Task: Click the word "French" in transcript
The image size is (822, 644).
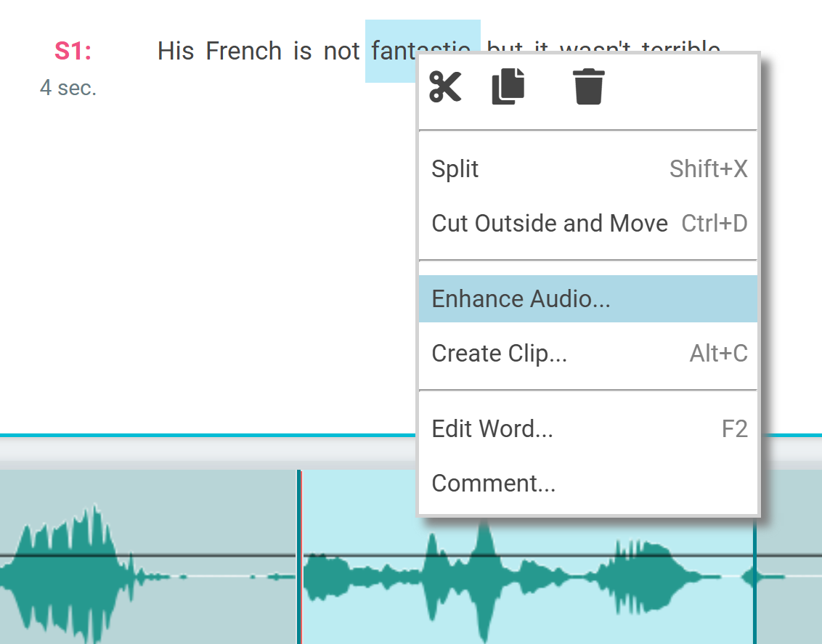Action: coord(243,52)
